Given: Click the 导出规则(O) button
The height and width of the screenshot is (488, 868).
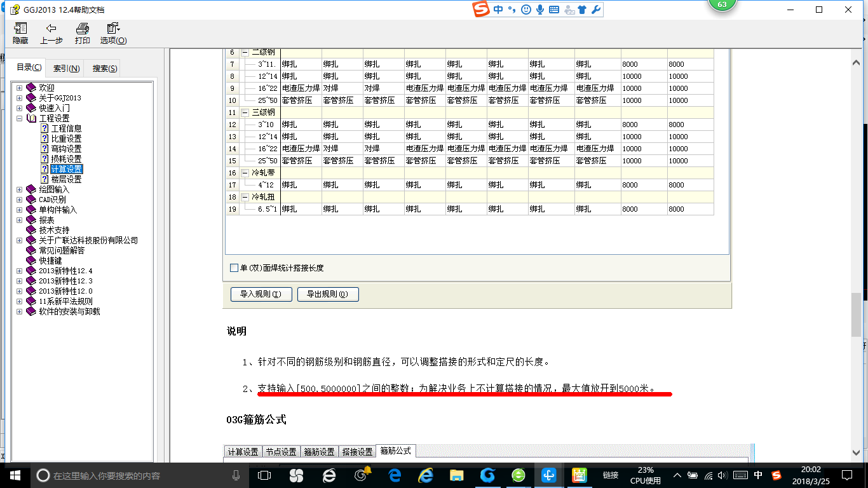Looking at the screenshot, I should coord(328,294).
